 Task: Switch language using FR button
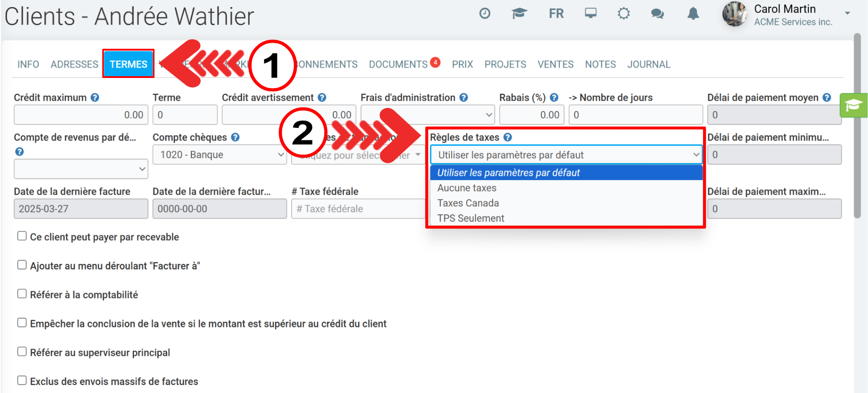coord(556,14)
